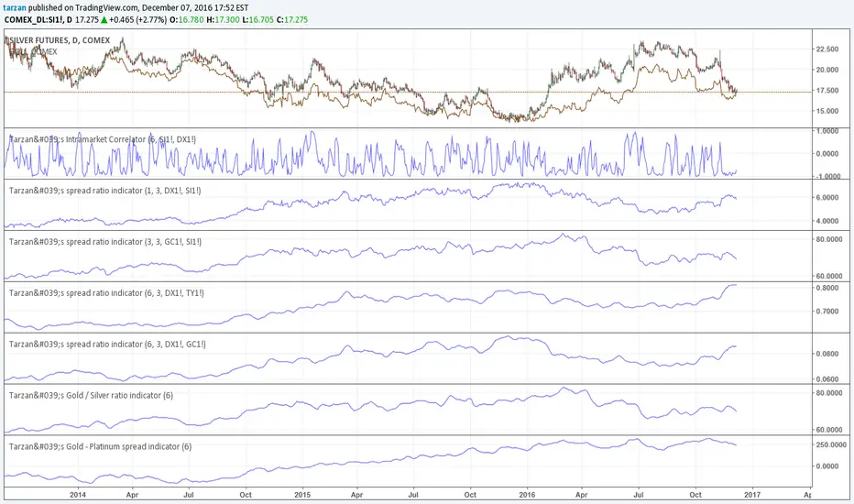Click the published date December 07, 2016 text
This screenshot has height=504, width=854.
coord(186,8)
